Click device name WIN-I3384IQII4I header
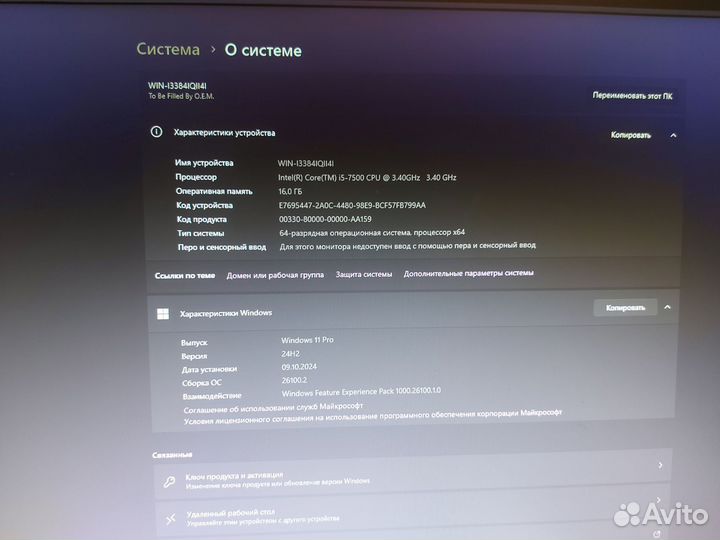The width and height of the screenshot is (720, 540). click(x=177, y=85)
